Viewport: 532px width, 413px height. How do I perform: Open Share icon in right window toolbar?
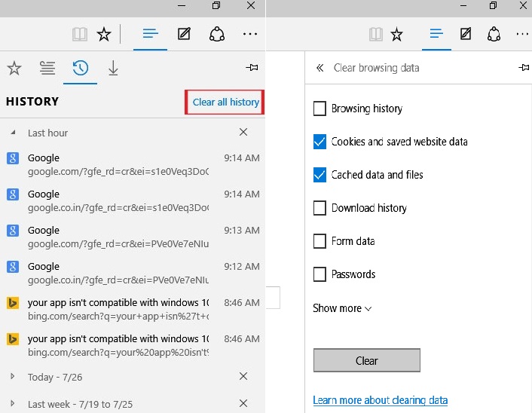pos(494,34)
